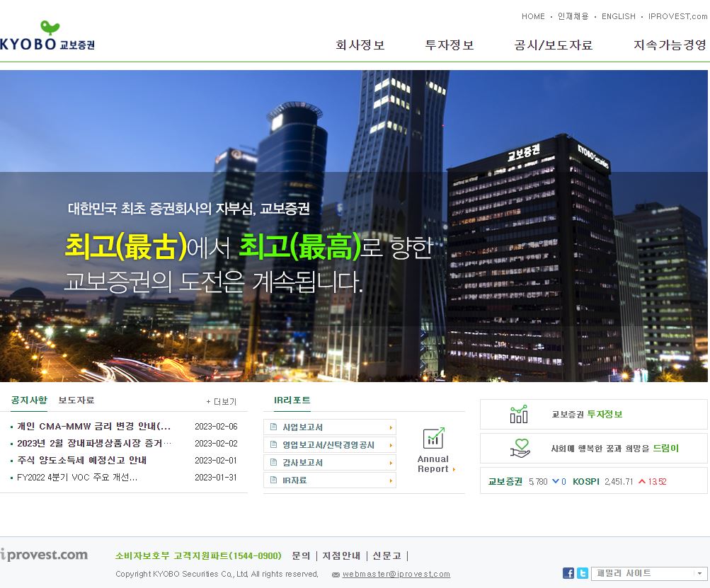710x588 pixels.
Task: Switch to the 공지사항 tab
Action: [29, 400]
